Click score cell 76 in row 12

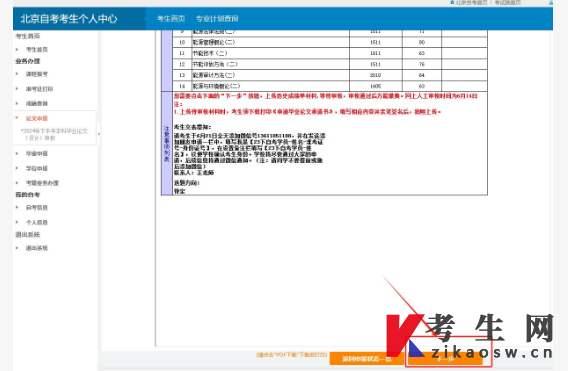point(422,64)
